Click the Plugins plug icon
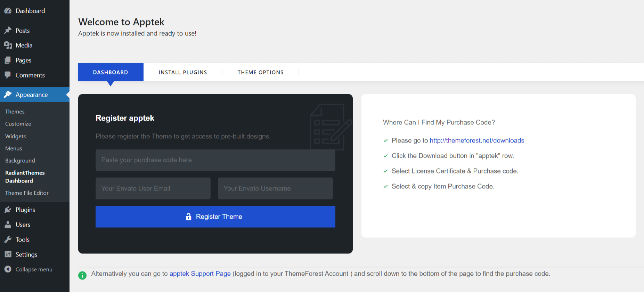 tap(8, 210)
